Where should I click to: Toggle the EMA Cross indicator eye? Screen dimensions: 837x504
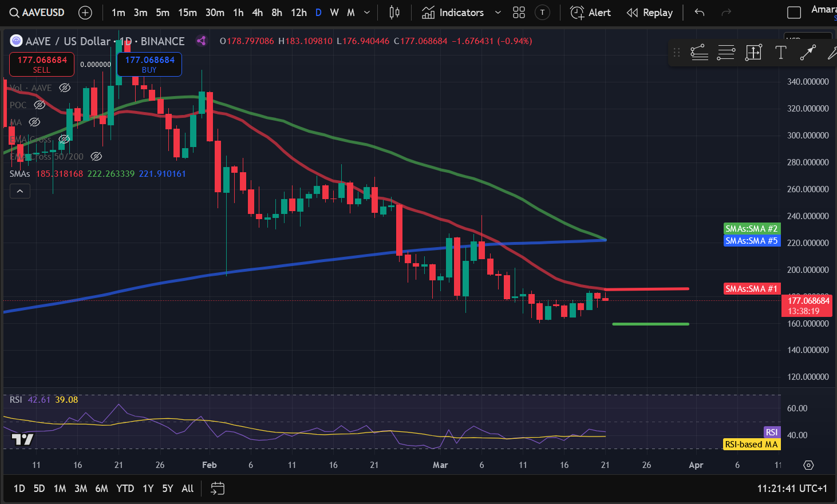pyautogui.click(x=65, y=139)
